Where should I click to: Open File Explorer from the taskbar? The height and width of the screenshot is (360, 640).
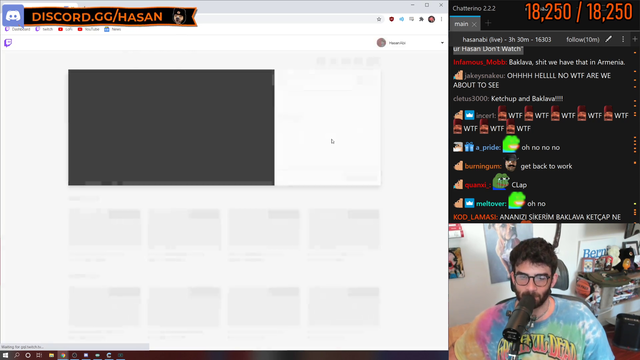pyautogui.click(x=51, y=356)
